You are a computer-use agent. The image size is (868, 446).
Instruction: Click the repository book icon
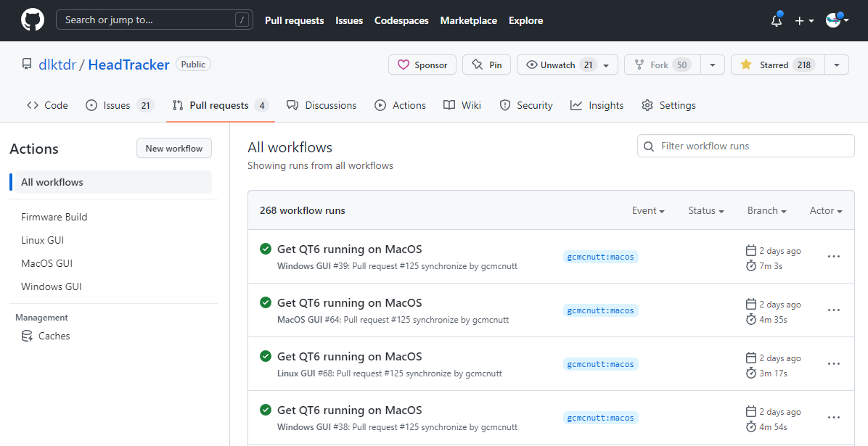tap(27, 65)
